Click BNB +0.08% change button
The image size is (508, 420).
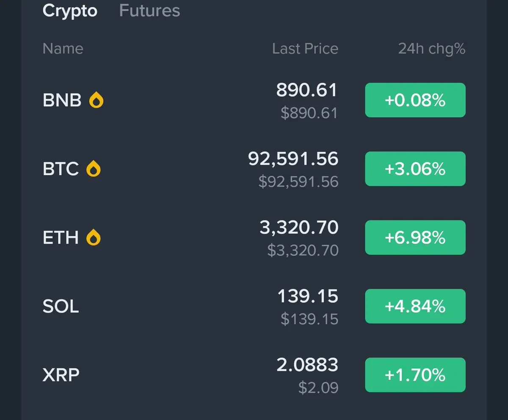415,100
